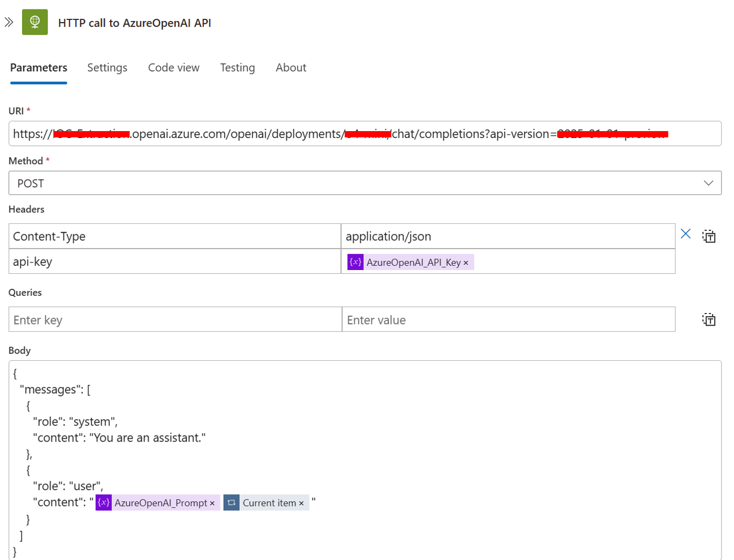The image size is (734, 560).
Task: Click the green HTTP action icon
Action: click(x=35, y=22)
